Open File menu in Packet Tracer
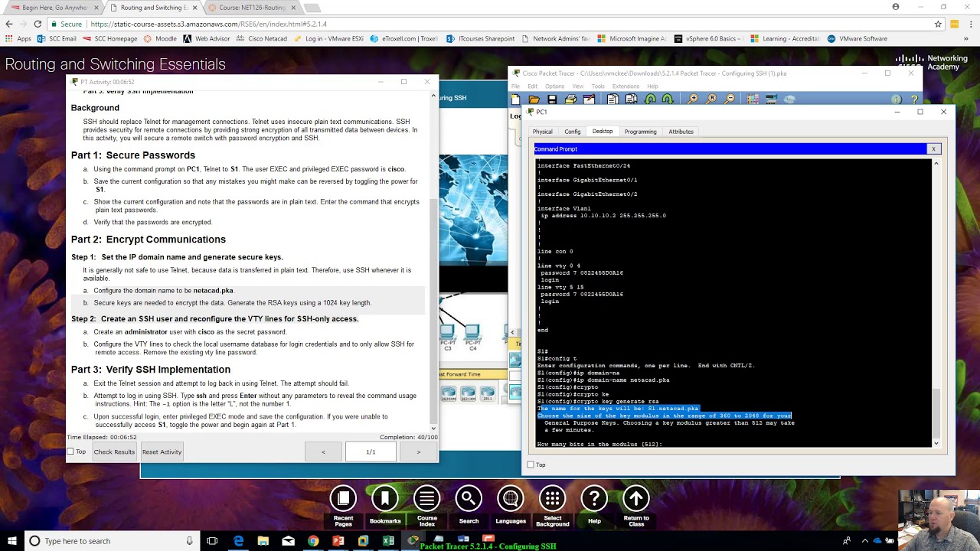 tap(516, 86)
